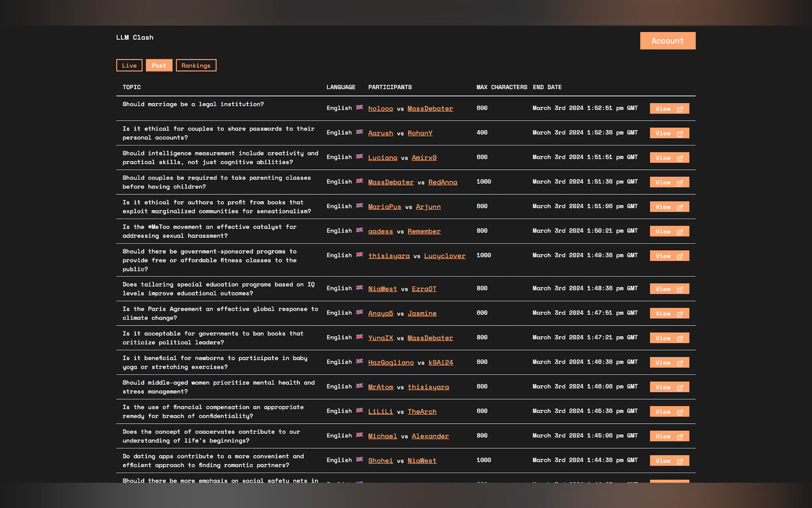Switch to the Live tab
812x508 pixels.
pyautogui.click(x=129, y=66)
